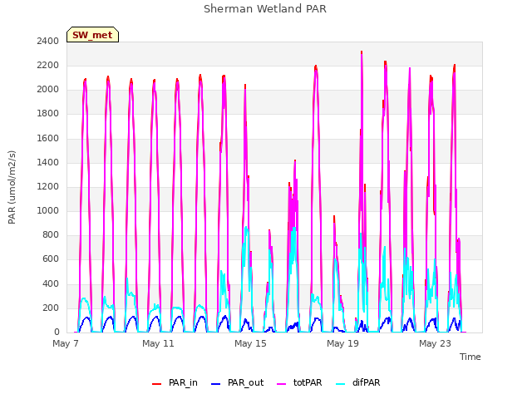Toggle the difPAR legend entry
Image resolution: width=532 pixels, height=399 pixels.
coord(358,382)
